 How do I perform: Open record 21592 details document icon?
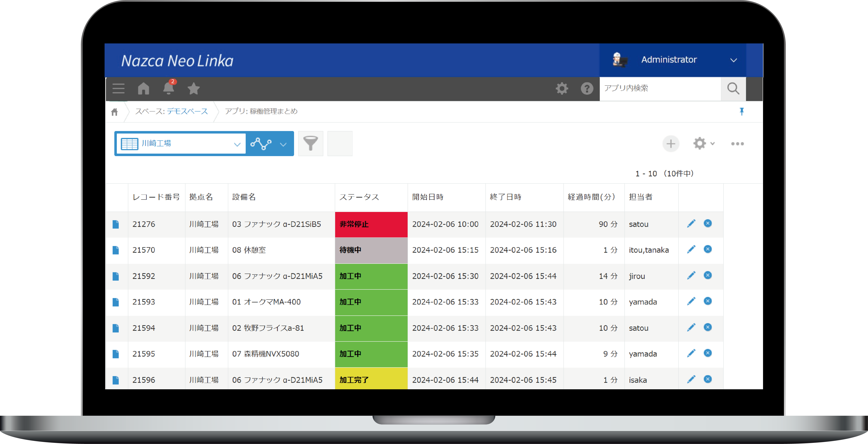coord(116,276)
